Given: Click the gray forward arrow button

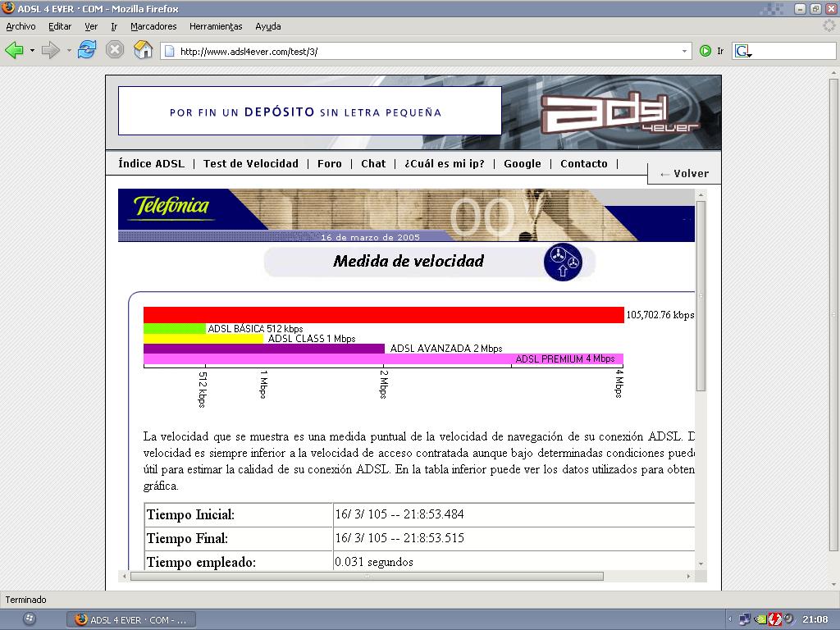Looking at the screenshot, I should point(50,50).
